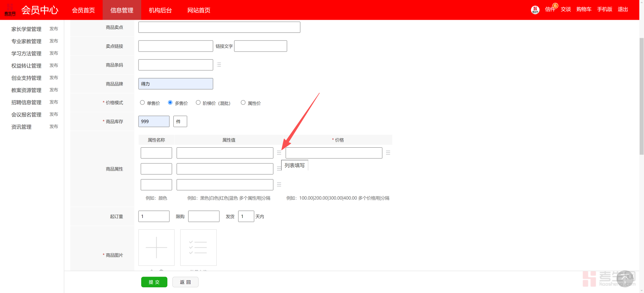This screenshot has width=644, height=293.
Task: Click the green 提交 button
Action: (154, 282)
